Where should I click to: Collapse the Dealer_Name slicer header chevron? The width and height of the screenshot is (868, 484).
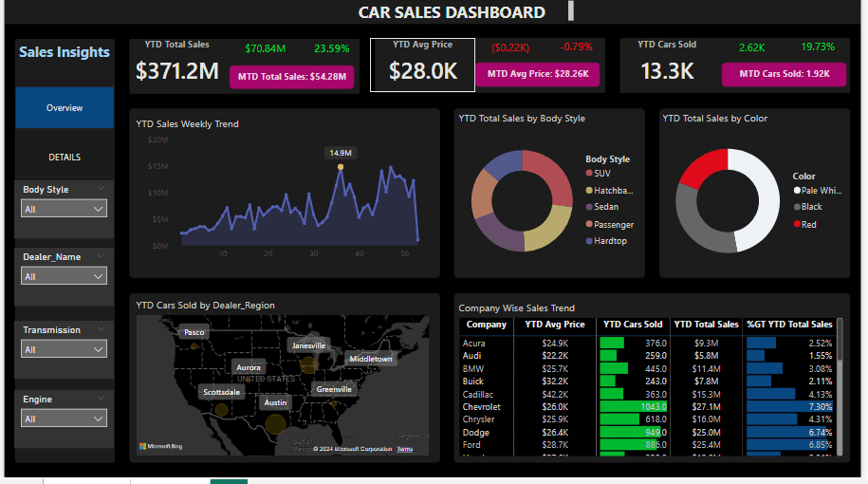[x=101, y=256]
